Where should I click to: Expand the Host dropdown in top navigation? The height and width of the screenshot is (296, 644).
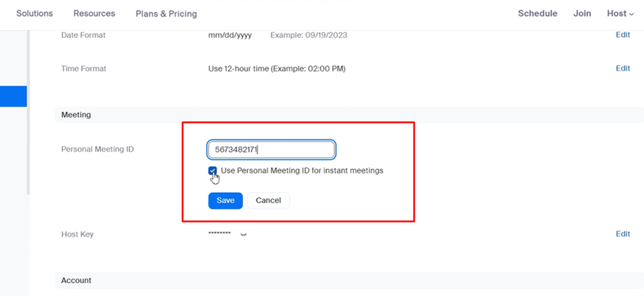[x=620, y=13]
